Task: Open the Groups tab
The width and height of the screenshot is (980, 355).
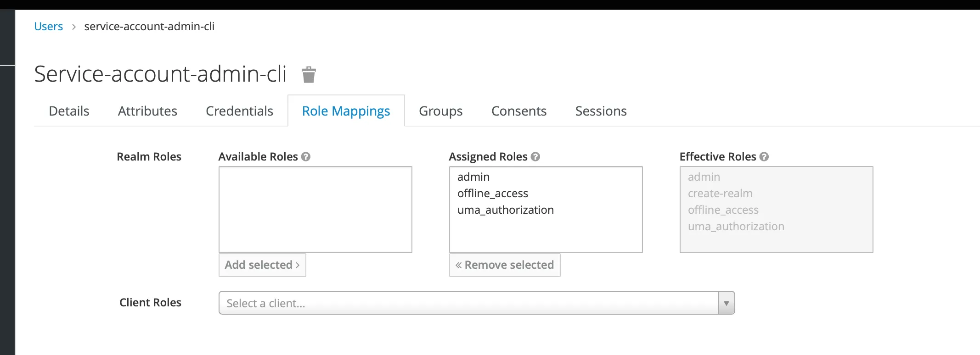Action: 440,111
